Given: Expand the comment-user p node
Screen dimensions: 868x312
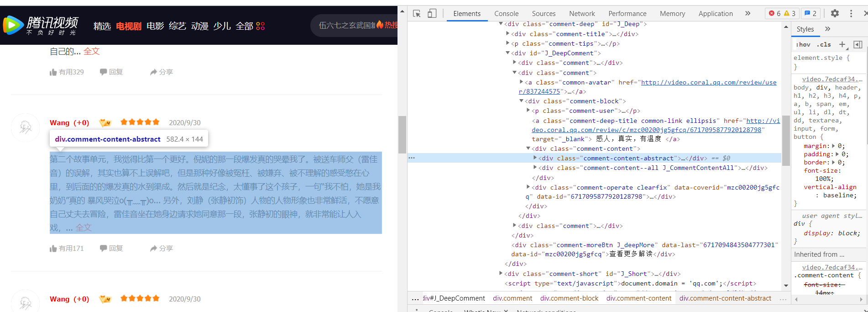Looking at the screenshot, I should click(528, 111).
